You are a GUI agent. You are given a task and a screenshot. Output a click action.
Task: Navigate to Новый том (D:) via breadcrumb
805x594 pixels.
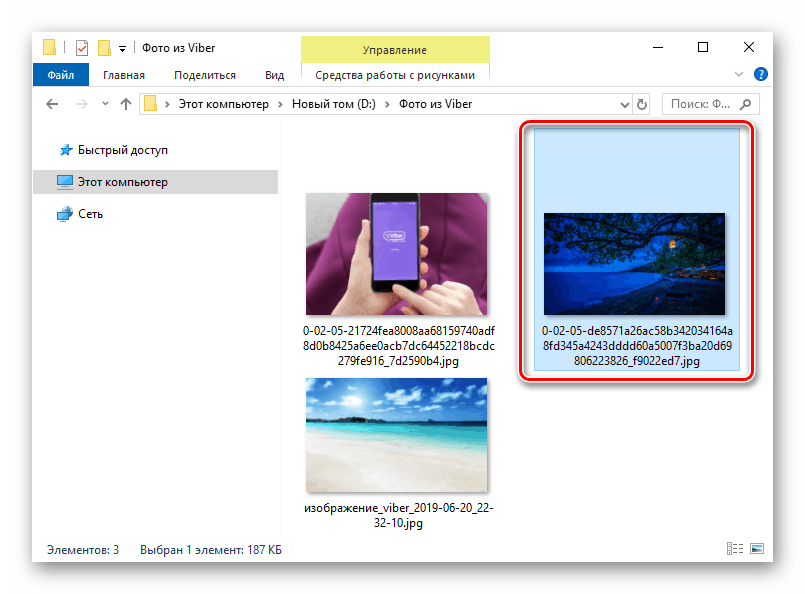tap(331, 103)
